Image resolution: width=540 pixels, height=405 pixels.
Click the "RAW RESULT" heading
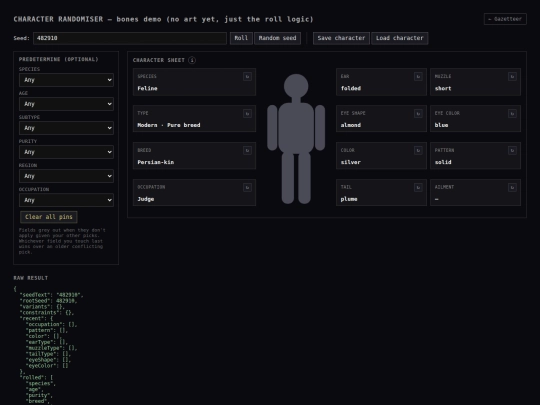(31, 278)
